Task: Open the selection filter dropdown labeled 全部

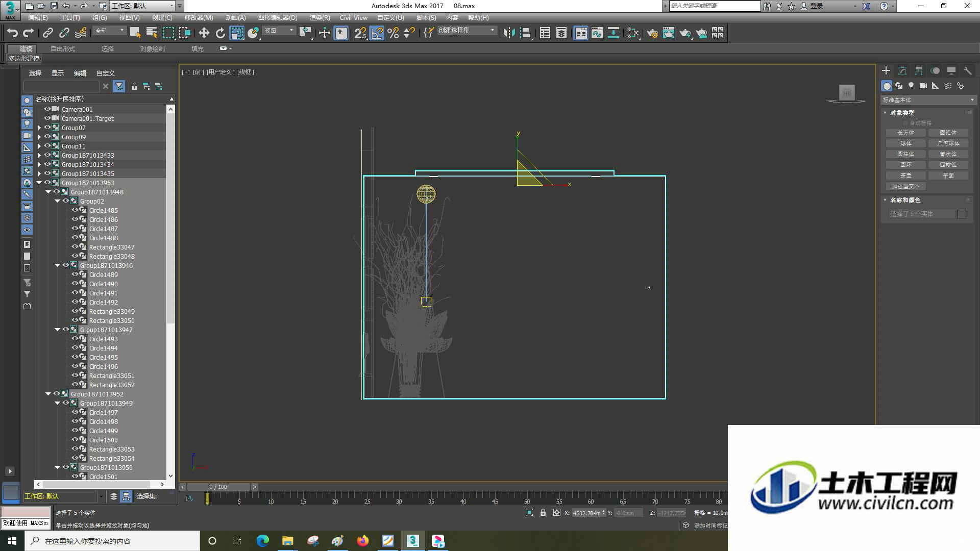Action: point(110,31)
